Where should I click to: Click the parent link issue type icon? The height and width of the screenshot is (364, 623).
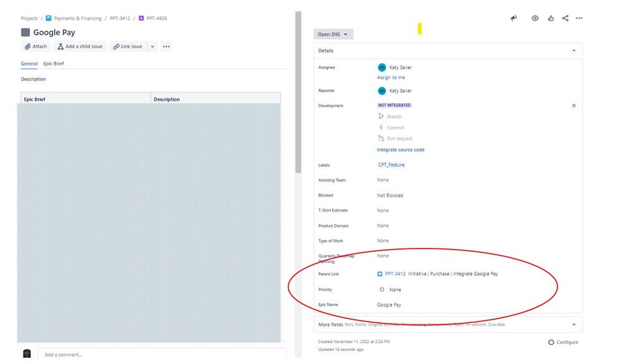point(380,274)
